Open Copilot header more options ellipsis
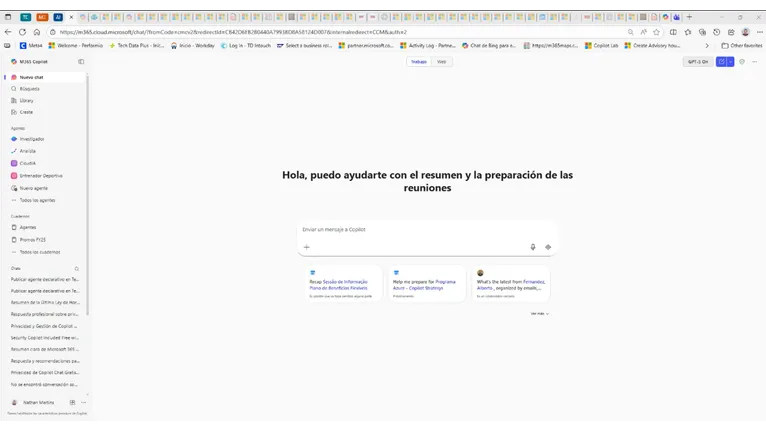Viewport: 766px width, 431px height. point(755,62)
